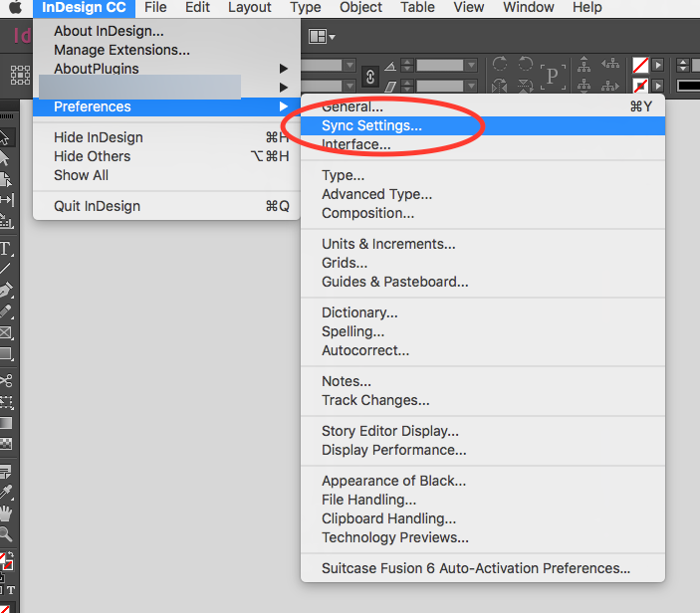Click the Select Content icon
This screenshot has width=700, height=613.
[583, 85]
